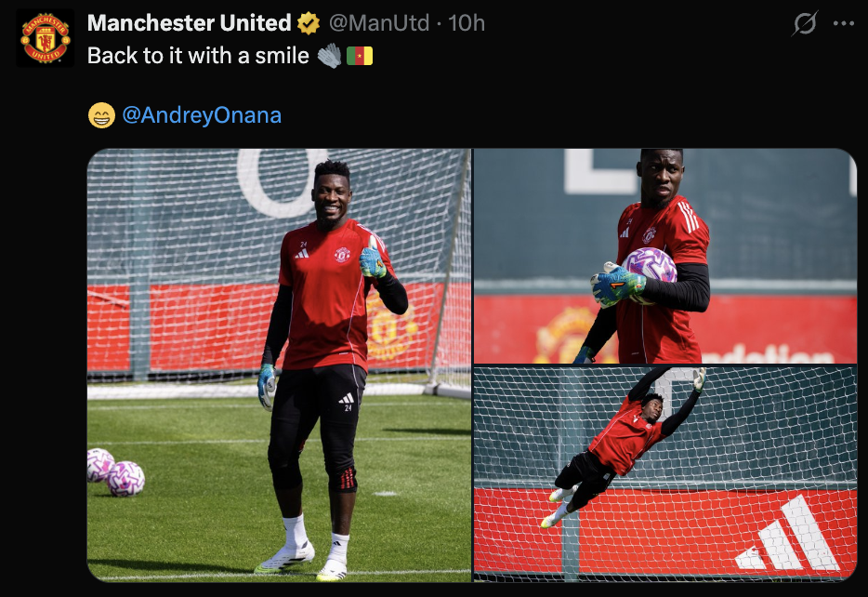Screen dimensions: 868x597
Task: Follow the @AndreyOnana mention link
Action: (202, 115)
